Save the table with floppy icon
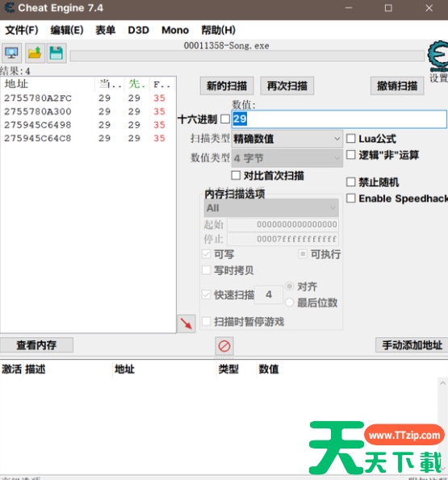The height and width of the screenshot is (480, 448). (57, 53)
